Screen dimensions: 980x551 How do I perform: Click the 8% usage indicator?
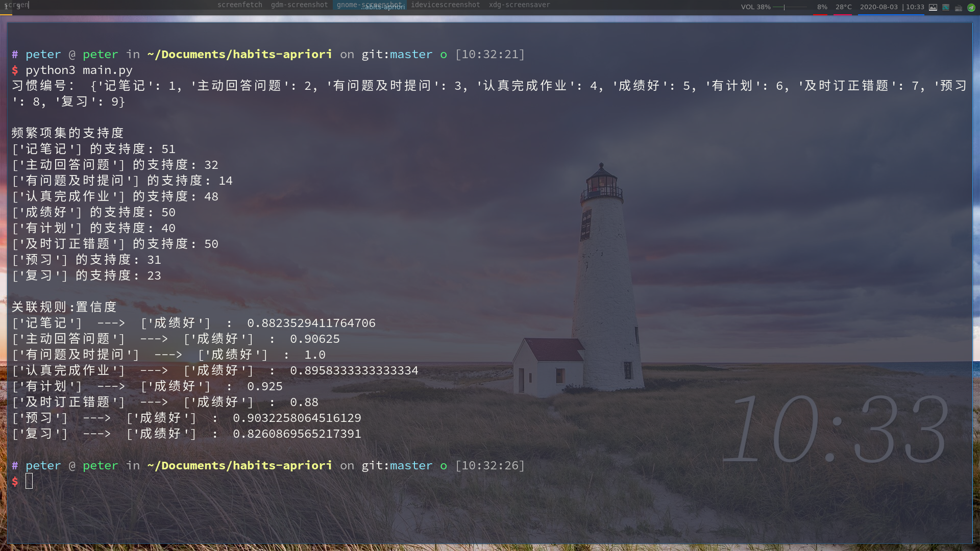(x=822, y=7)
